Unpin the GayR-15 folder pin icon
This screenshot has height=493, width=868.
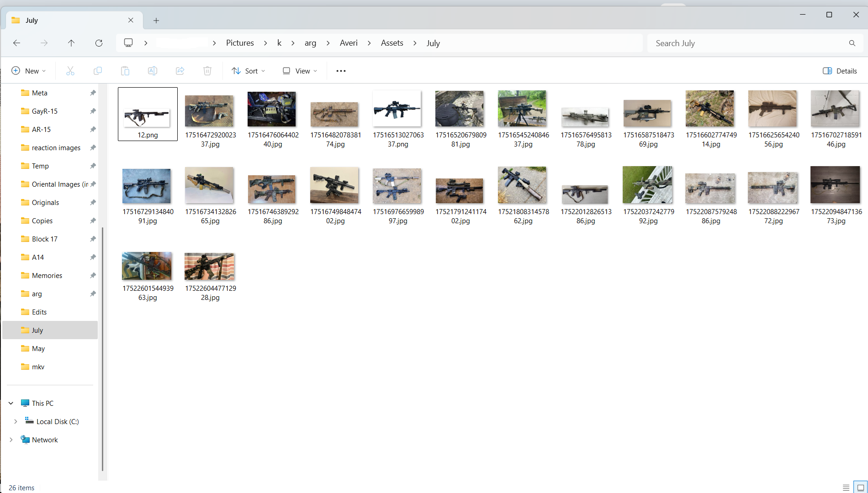coord(93,111)
